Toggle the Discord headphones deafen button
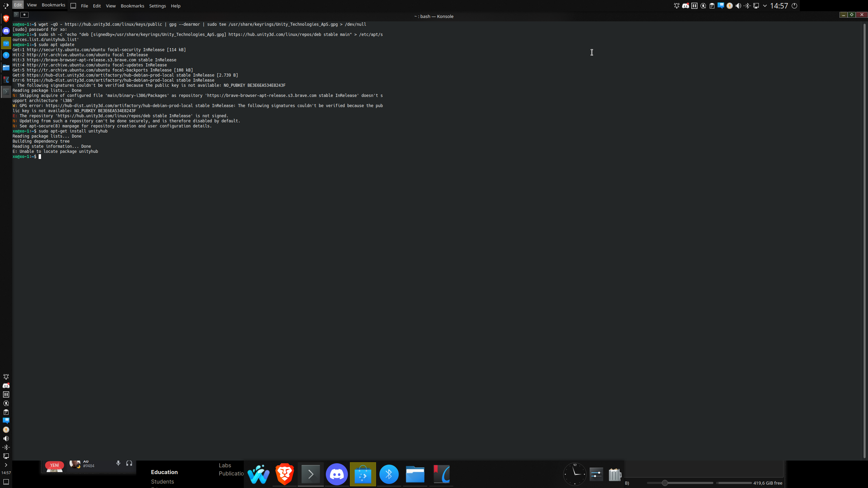868x488 pixels. tap(129, 463)
